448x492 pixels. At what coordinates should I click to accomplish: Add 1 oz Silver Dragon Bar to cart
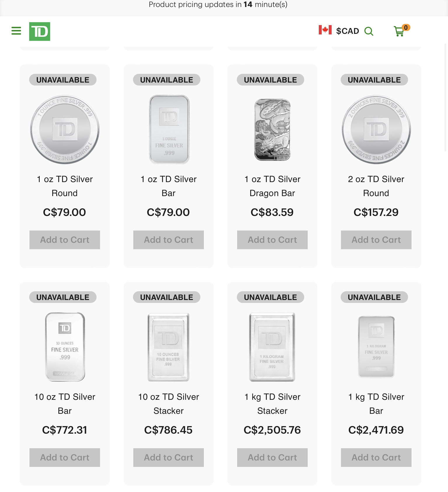(x=272, y=240)
